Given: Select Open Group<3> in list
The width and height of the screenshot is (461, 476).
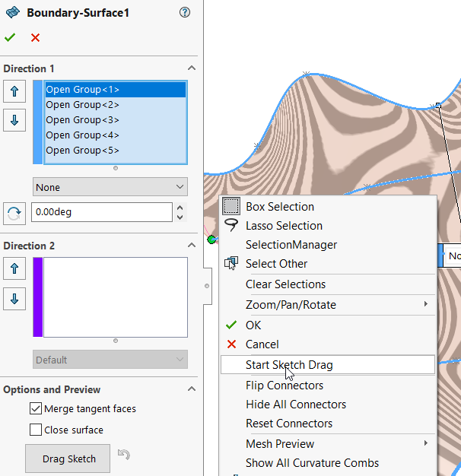Looking at the screenshot, I should tap(116, 120).
